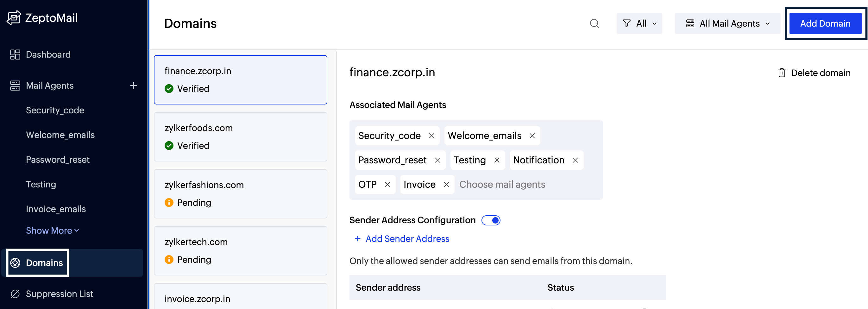Image resolution: width=868 pixels, height=309 pixels.
Task: Select the zylkerfashions.com domain card
Action: point(240,194)
